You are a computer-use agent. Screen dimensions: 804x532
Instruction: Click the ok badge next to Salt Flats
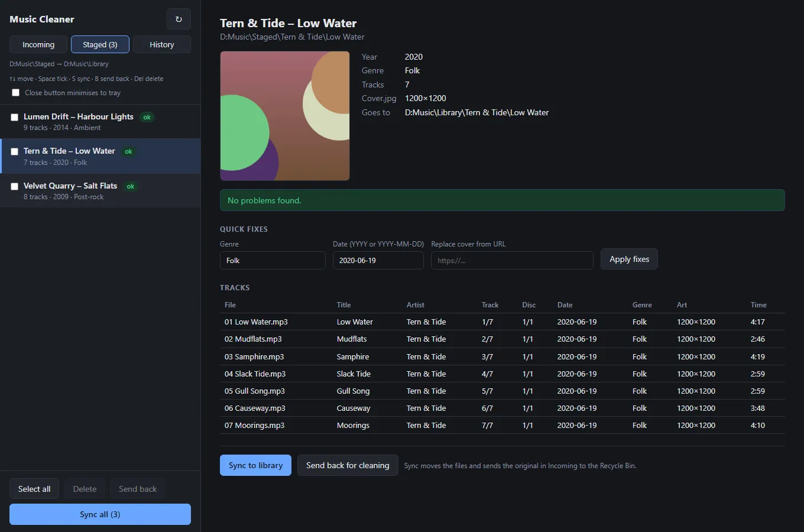coord(131,186)
